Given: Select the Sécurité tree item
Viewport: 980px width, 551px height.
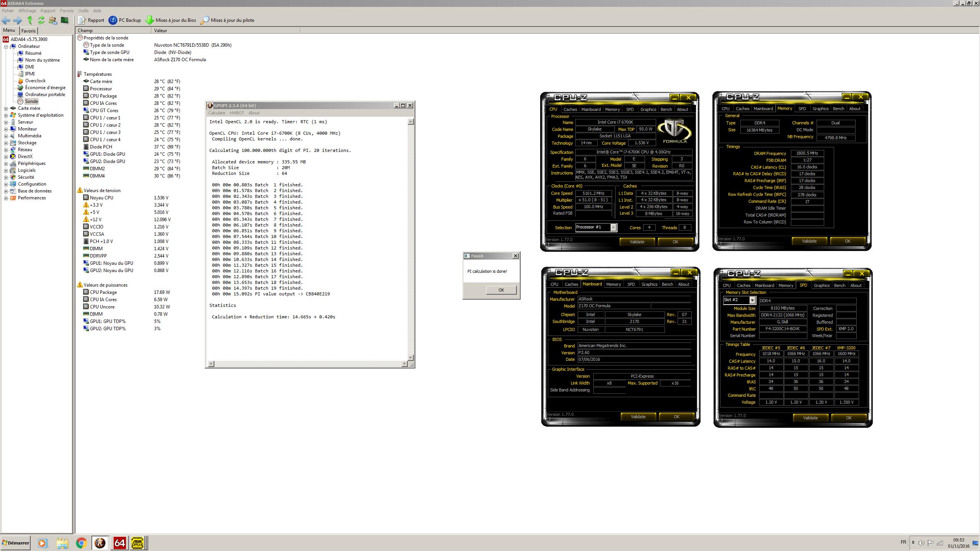Looking at the screenshot, I should 26,177.
